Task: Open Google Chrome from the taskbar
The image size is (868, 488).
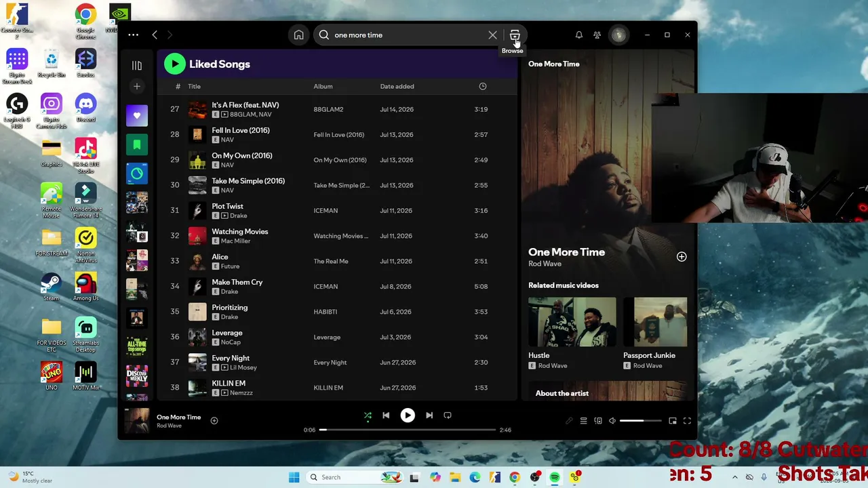Action: pos(515,477)
